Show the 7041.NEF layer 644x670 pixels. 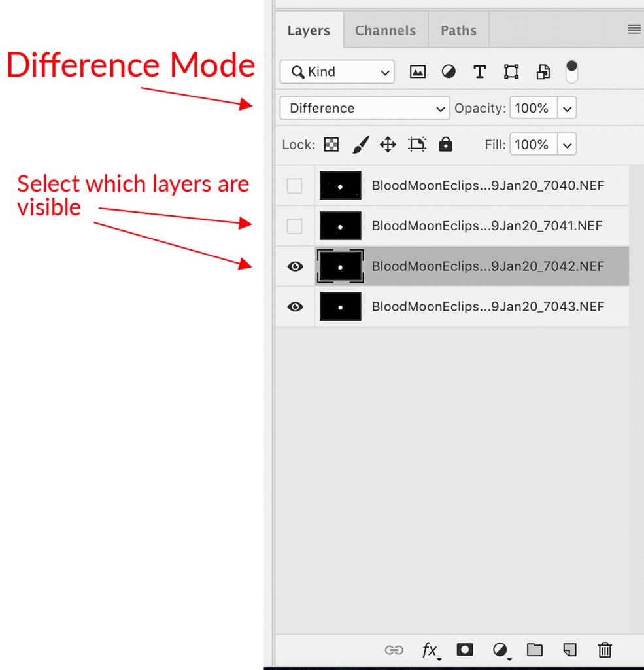[x=294, y=226]
